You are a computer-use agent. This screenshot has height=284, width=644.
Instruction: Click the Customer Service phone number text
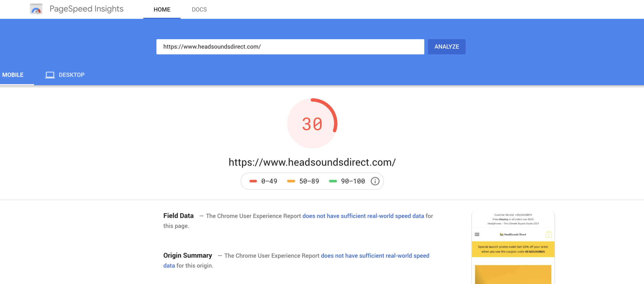pos(513,215)
